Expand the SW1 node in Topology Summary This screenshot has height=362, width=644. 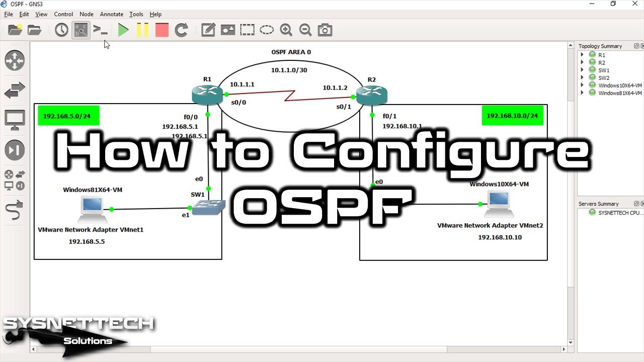582,70
